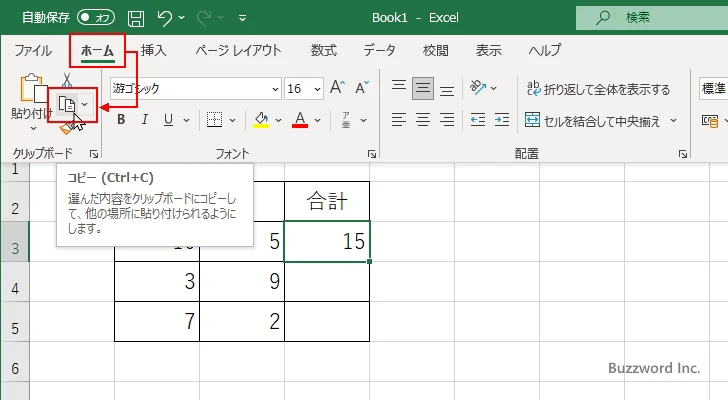Switch to the データ tab

pyautogui.click(x=379, y=50)
